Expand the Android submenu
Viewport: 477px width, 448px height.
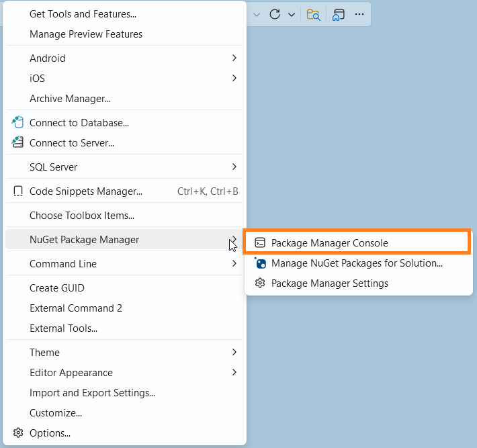pos(124,58)
